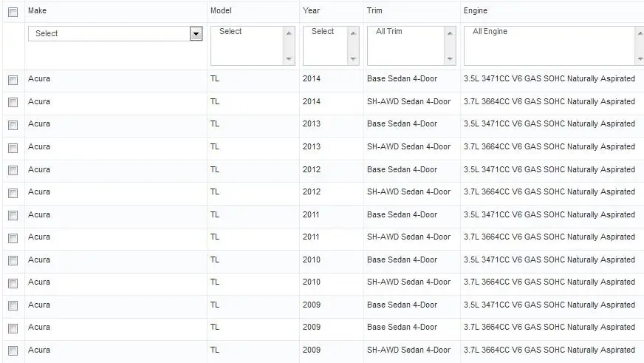644x363 pixels.
Task: Check the 2010 SH-AWD Sedan row checkbox
Action: click(13, 283)
